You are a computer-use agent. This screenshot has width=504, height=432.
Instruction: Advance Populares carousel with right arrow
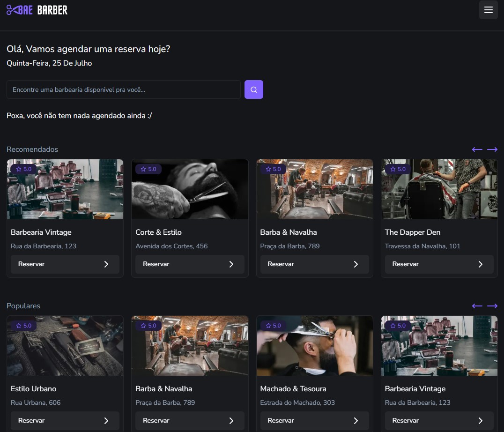click(492, 306)
